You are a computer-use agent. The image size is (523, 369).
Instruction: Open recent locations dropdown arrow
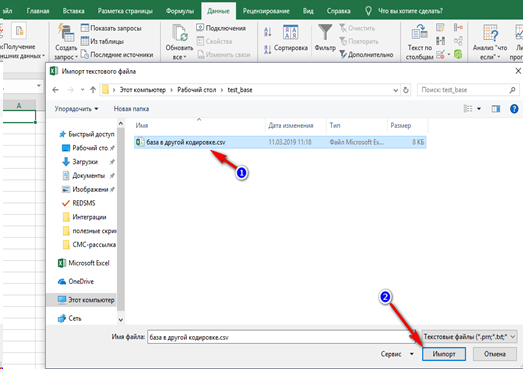point(82,90)
